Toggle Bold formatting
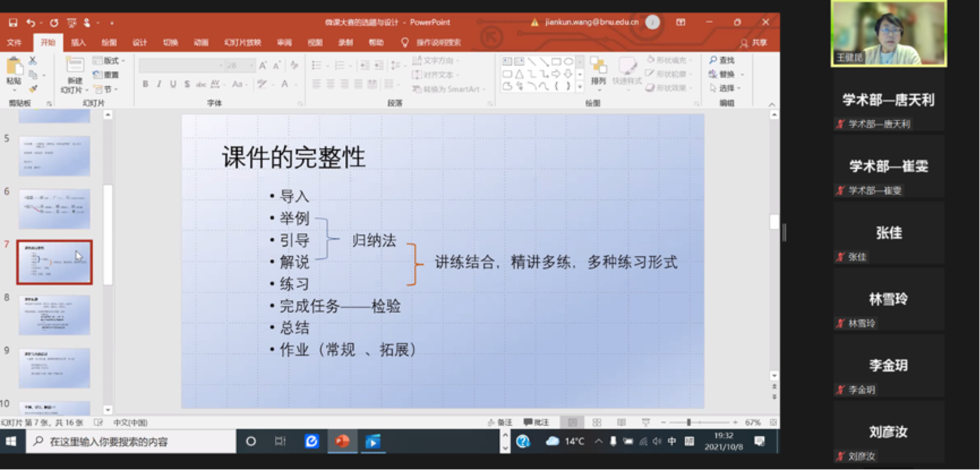Viewport: 980px width, 470px height. click(145, 84)
